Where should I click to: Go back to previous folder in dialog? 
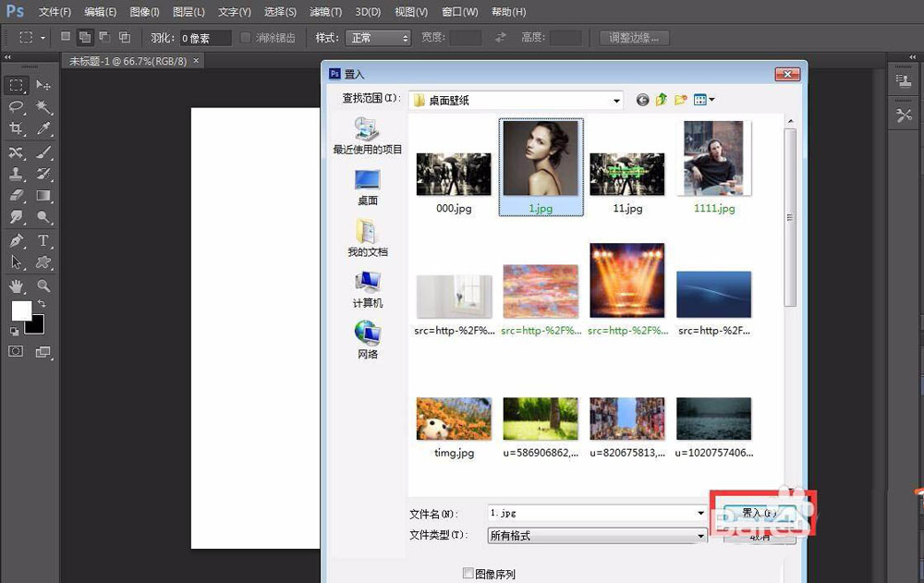pos(642,100)
